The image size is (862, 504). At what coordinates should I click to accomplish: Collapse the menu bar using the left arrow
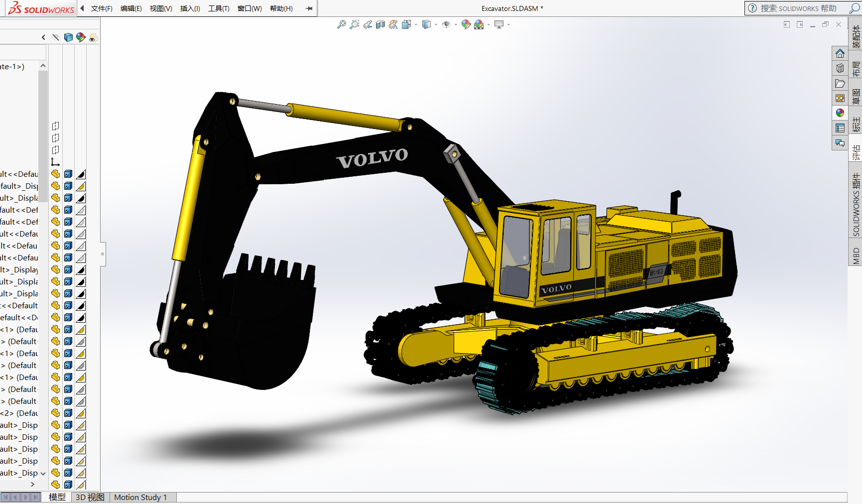click(82, 8)
